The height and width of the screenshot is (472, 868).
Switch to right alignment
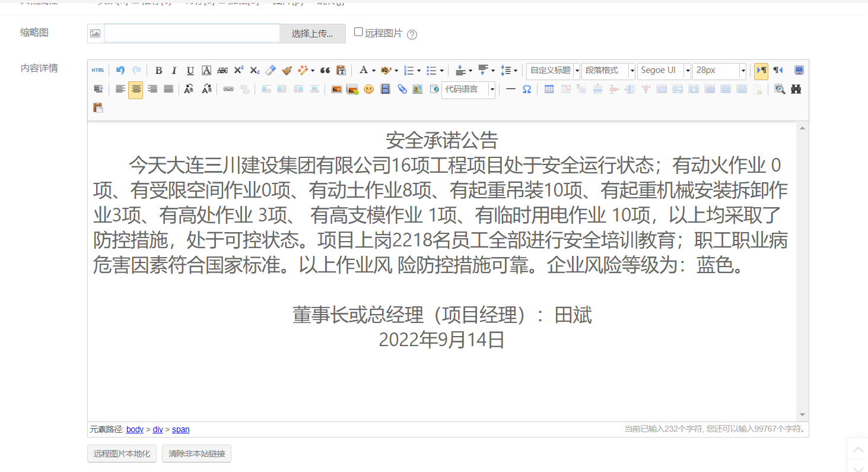152,89
